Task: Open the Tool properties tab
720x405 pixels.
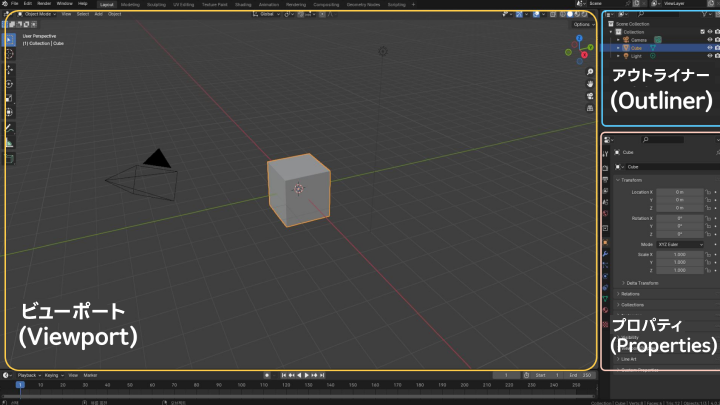Action: point(605,154)
